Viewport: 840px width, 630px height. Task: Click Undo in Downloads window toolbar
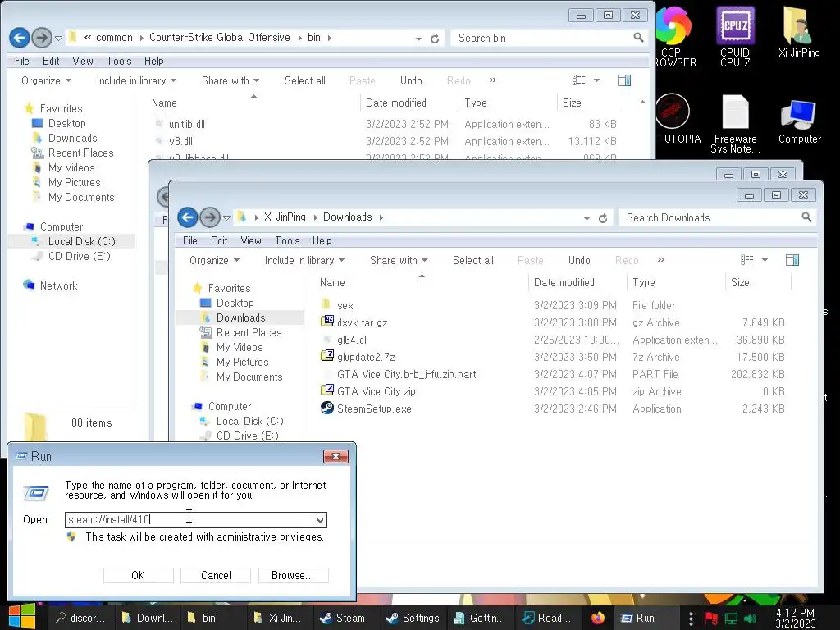[x=579, y=260]
